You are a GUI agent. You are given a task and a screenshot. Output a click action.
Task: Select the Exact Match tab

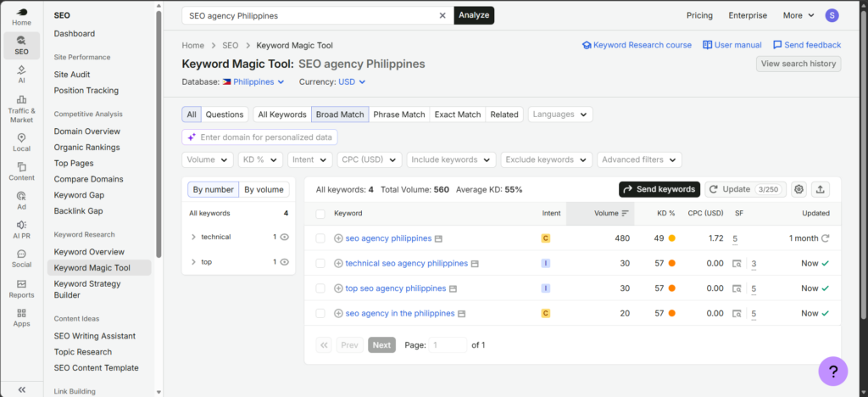coord(458,115)
